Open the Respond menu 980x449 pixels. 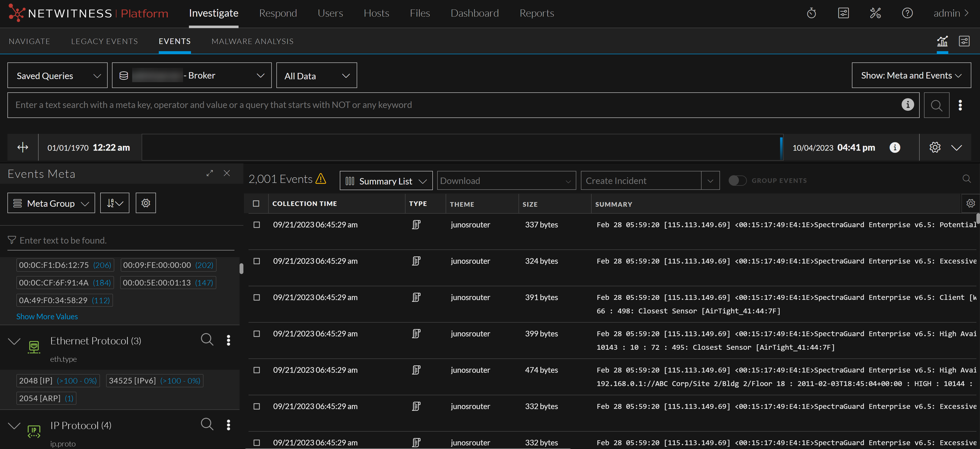click(x=278, y=13)
